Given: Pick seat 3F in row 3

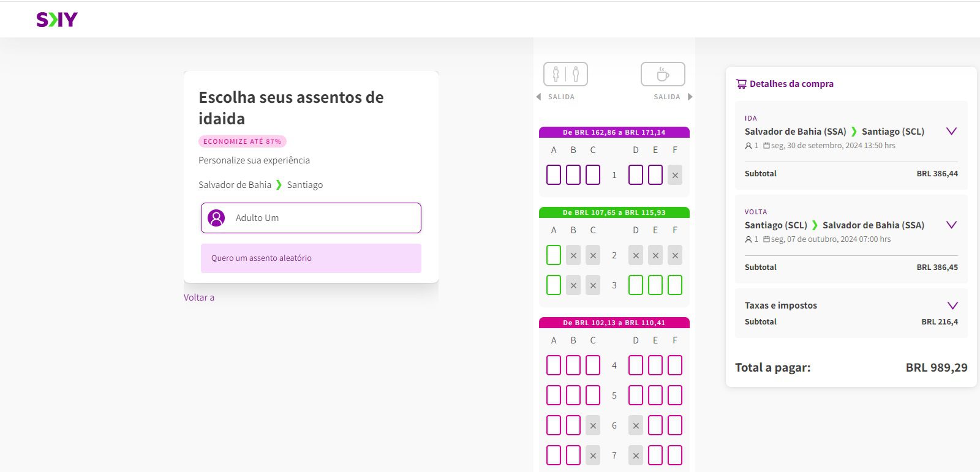Looking at the screenshot, I should (675, 285).
